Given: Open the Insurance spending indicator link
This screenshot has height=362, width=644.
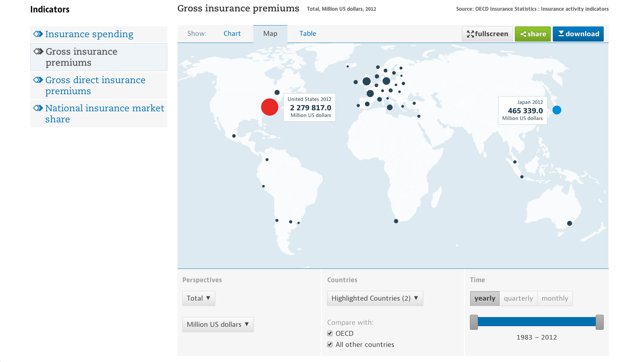Looking at the screenshot, I should coord(89,34).
